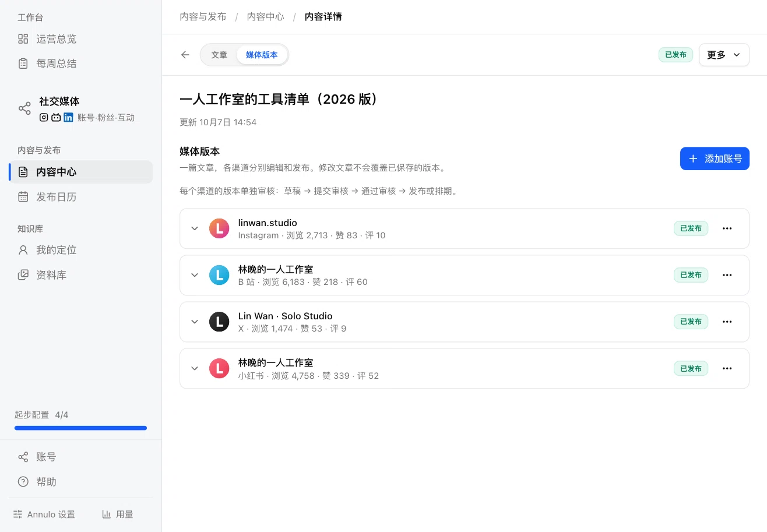This screenshot has width=767, height=532.
Task: Open the more options menu for linwan.studio
Action: tap(727, 228)
